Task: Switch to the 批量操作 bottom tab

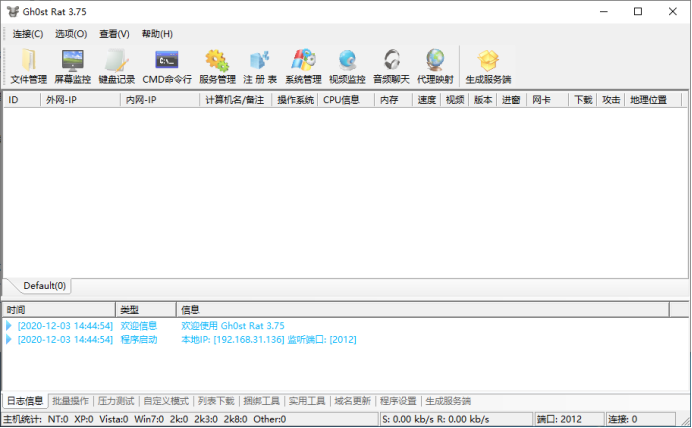Action: click(70, 401)
